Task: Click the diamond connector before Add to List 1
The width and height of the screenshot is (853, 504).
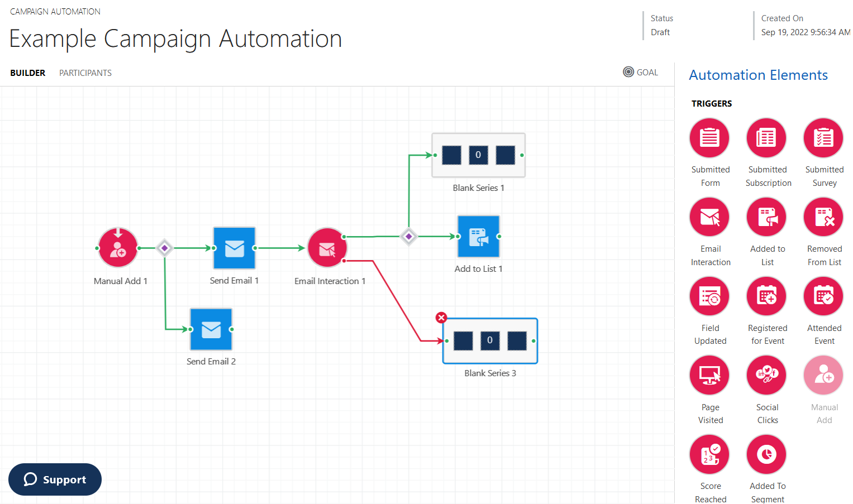Action: pos(409,237)
